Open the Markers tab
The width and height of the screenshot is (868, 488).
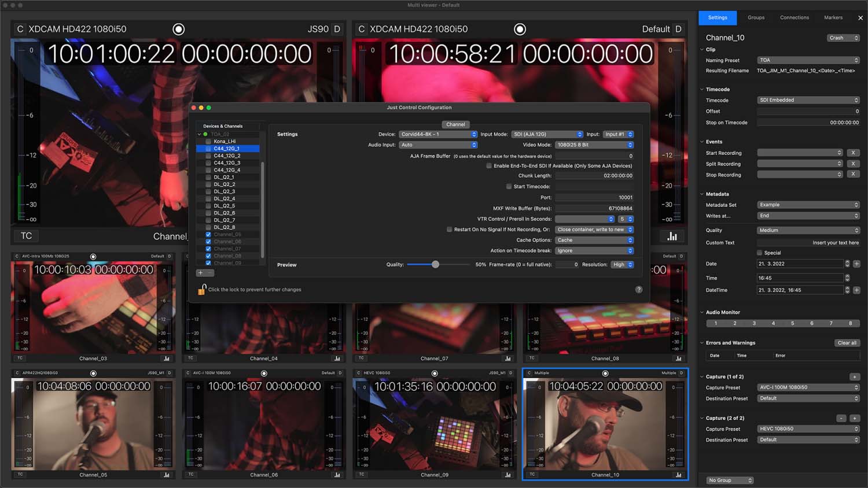point(833,17)
